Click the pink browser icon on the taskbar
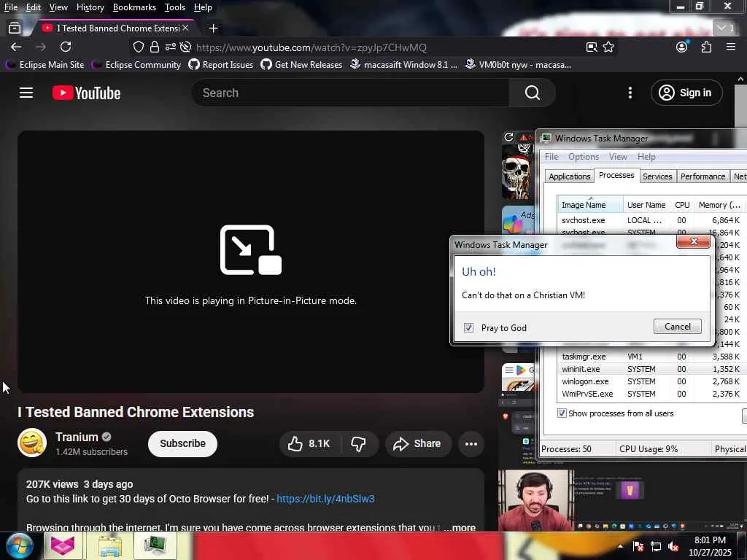Screen dimensions: 747x560 [x=63, y=545]
